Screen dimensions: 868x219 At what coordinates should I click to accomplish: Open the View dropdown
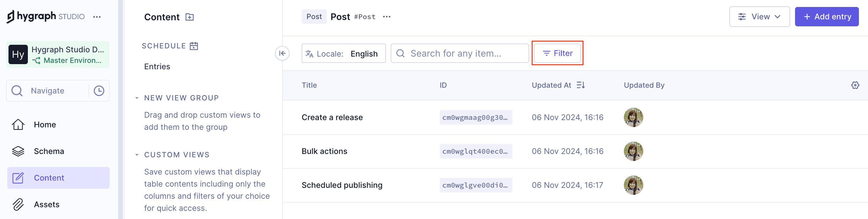click(x=759, y=17)
